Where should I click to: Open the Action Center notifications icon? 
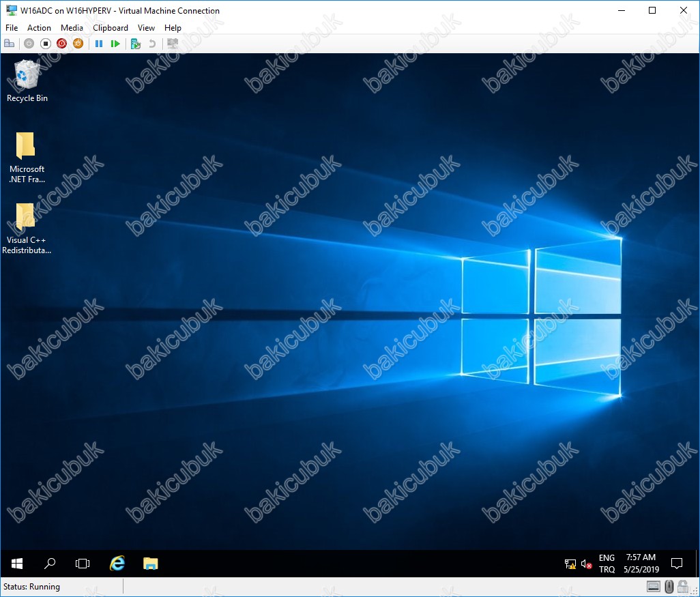click(677, 564)
